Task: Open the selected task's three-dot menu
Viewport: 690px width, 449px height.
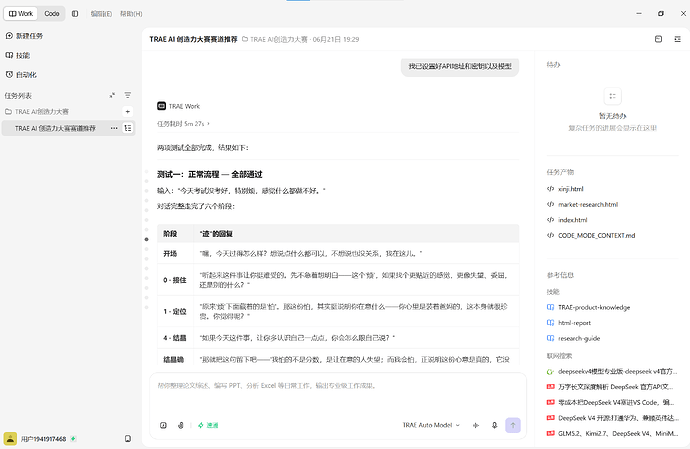Action: [x=114, y=128]
